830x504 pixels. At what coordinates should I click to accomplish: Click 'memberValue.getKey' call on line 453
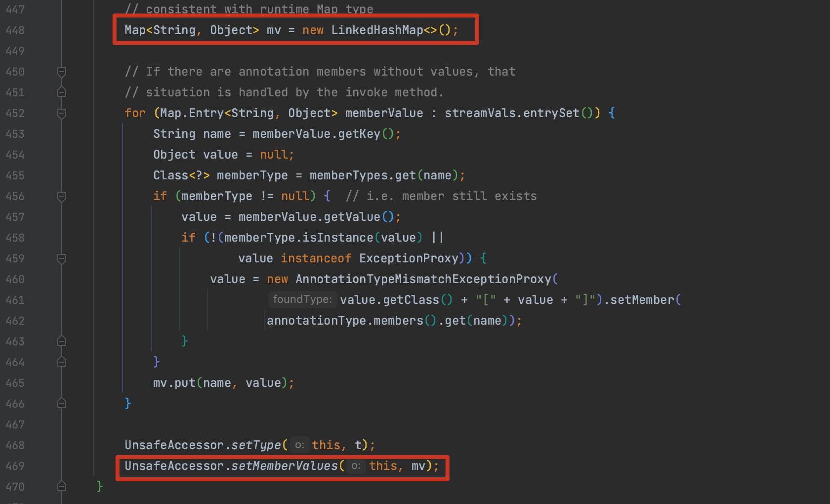[x=316, y=134]
